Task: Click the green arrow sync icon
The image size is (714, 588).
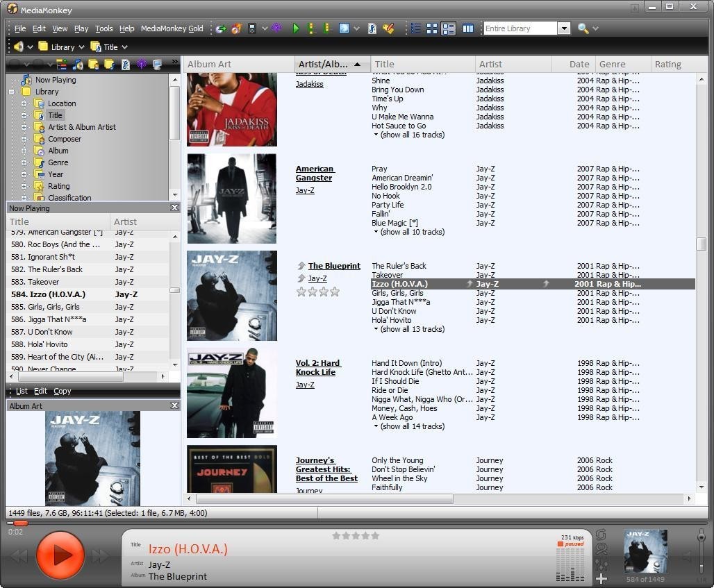Action: point(221,28)
